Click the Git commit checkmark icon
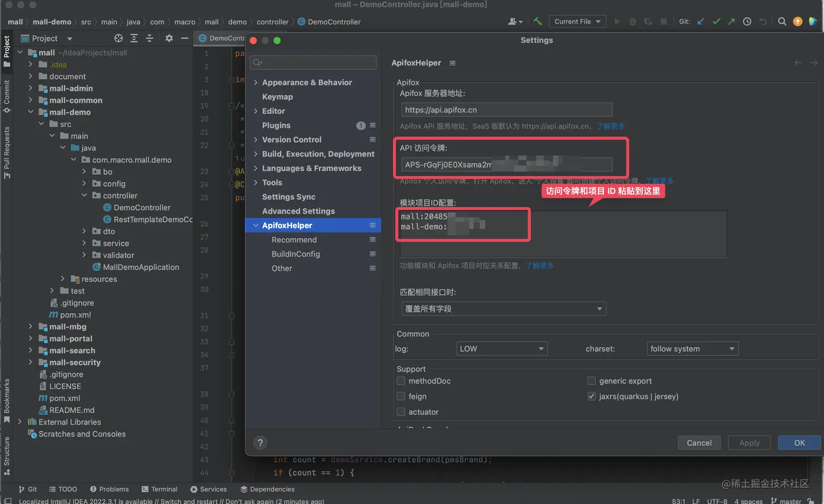 click(716, 22)
